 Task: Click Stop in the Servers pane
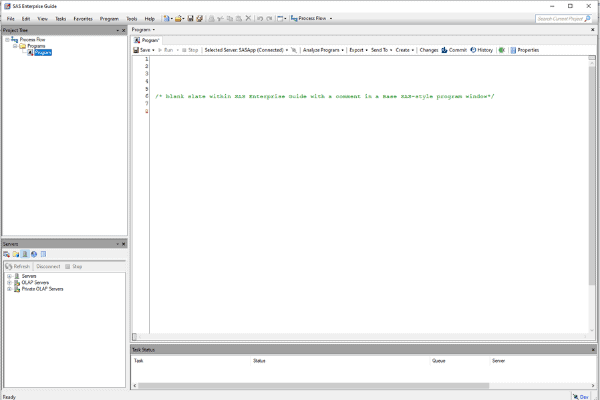74,266
